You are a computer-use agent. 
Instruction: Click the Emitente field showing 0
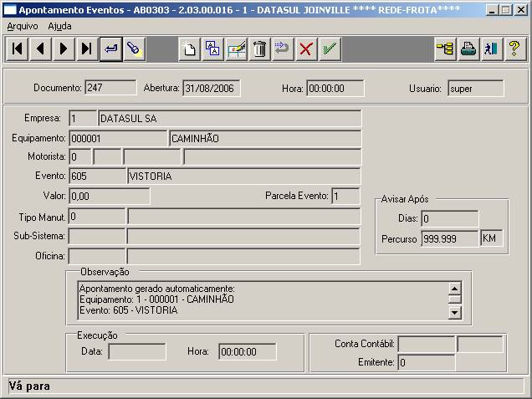427,363
